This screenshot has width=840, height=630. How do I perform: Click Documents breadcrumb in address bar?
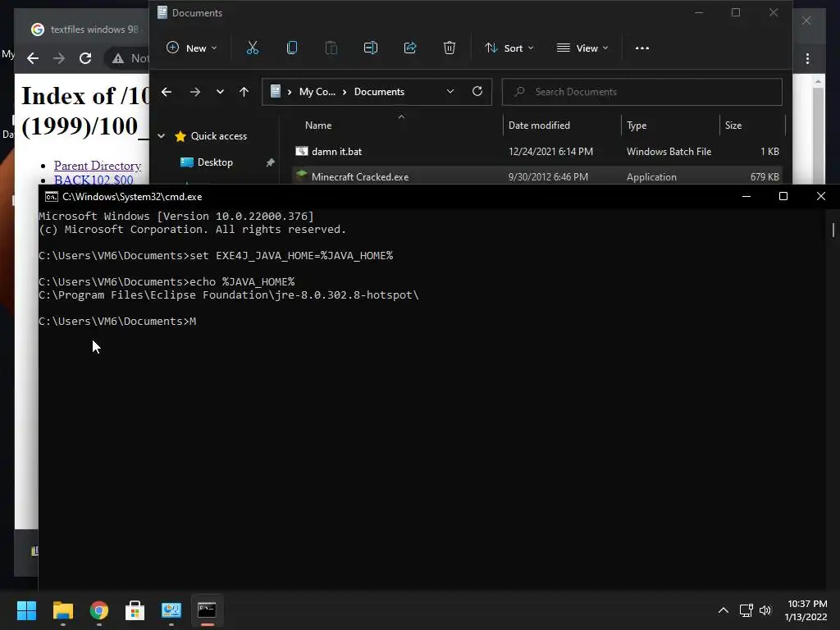[379, 92]
